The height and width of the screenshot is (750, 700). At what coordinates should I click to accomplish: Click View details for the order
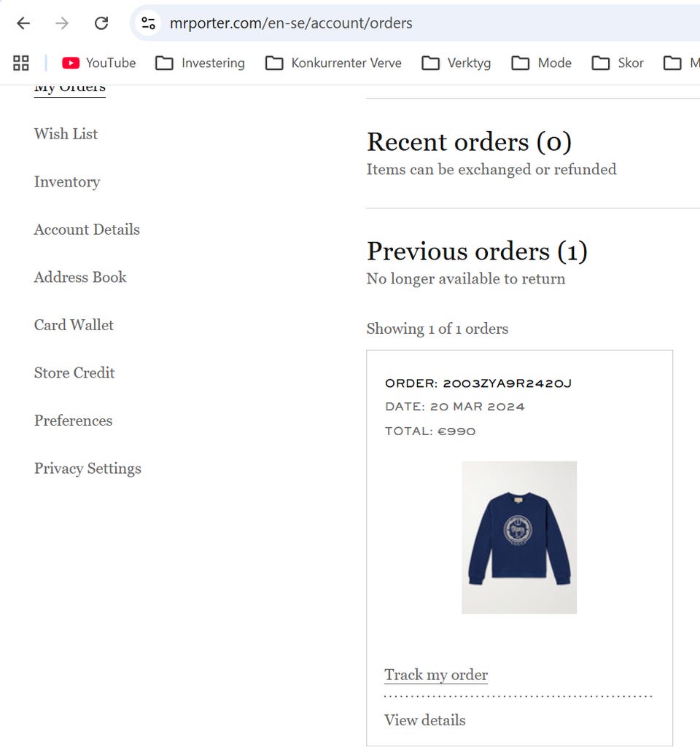coord(424,720)
